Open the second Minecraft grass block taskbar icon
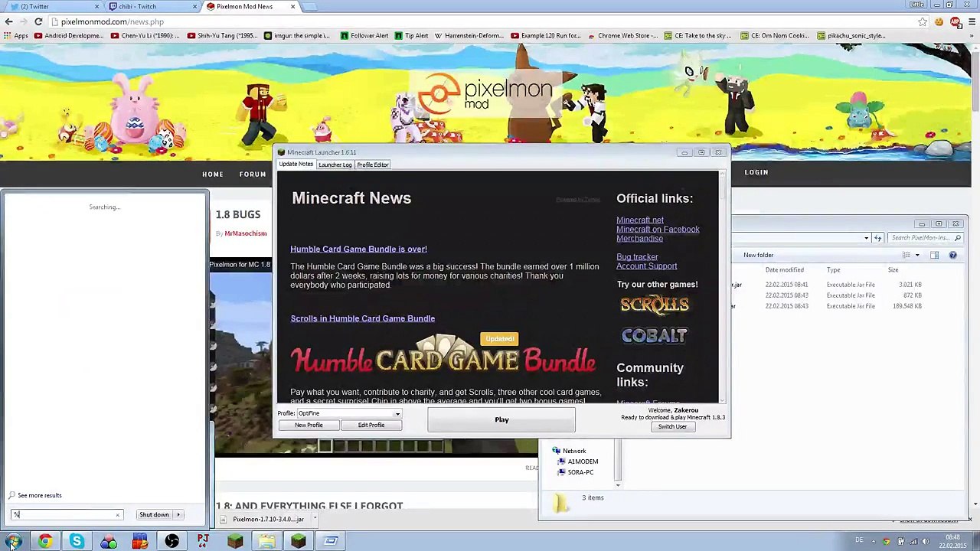The width and height of the screenshot is (980, 551). pyautogui.click(x=298, y=542)
